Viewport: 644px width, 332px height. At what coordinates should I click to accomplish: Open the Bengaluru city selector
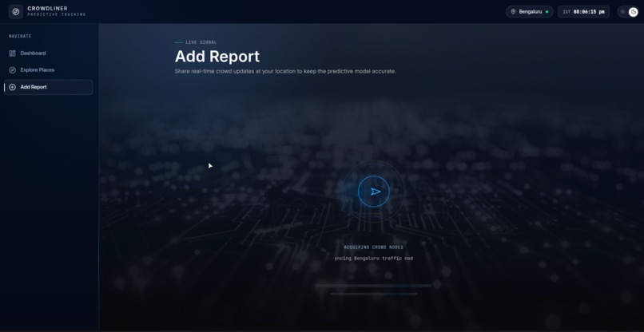pyautogui.click(x=530, y=12)
